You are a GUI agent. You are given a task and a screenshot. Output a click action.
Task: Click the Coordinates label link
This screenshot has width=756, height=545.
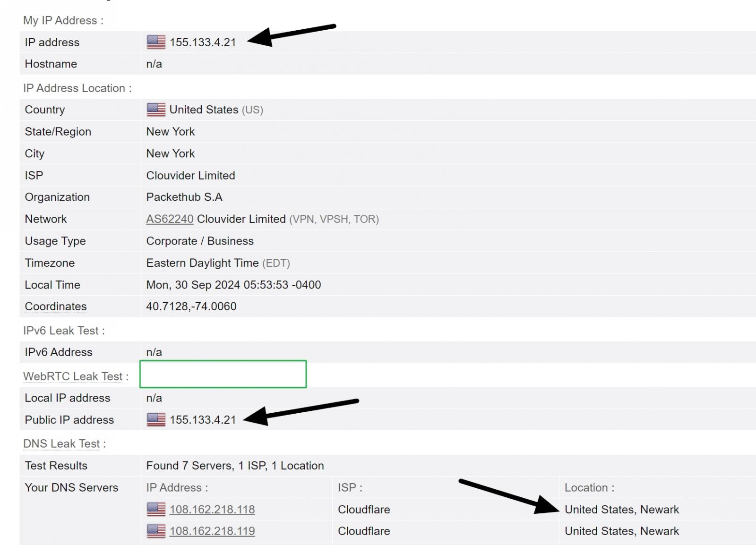[x=55, y=306]
